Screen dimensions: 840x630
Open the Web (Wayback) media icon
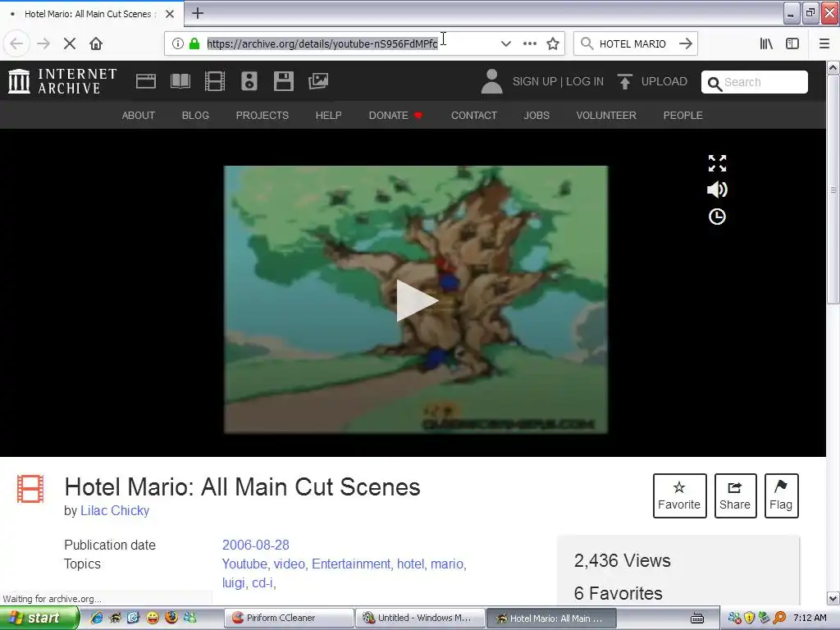(146, 81)
